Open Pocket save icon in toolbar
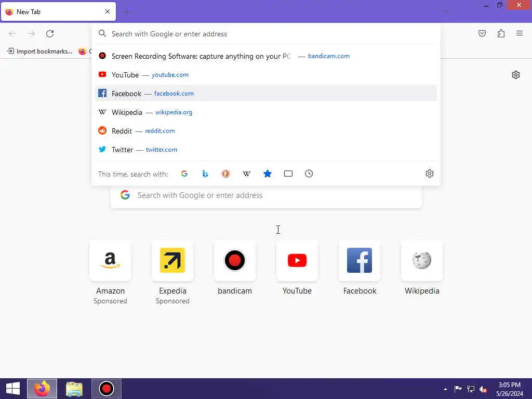 pyautogui.click(x=482, y=33)
